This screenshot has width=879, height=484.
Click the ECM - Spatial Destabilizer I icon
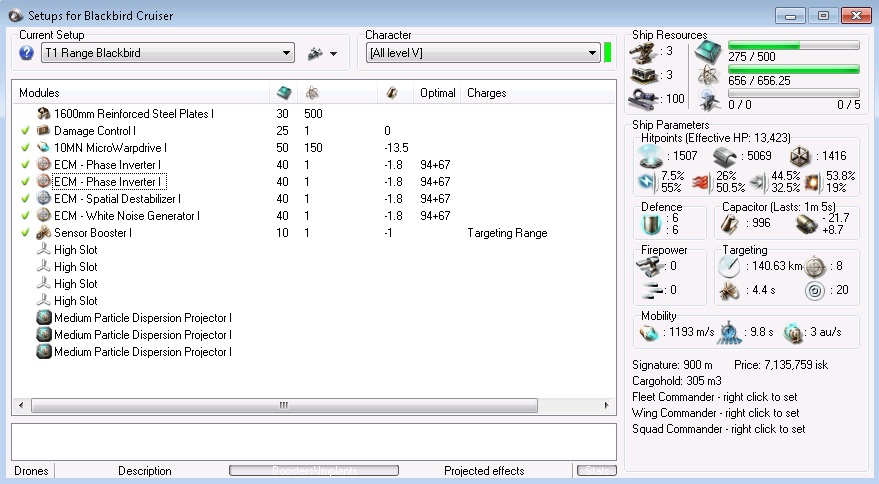[x=43, y=199]
